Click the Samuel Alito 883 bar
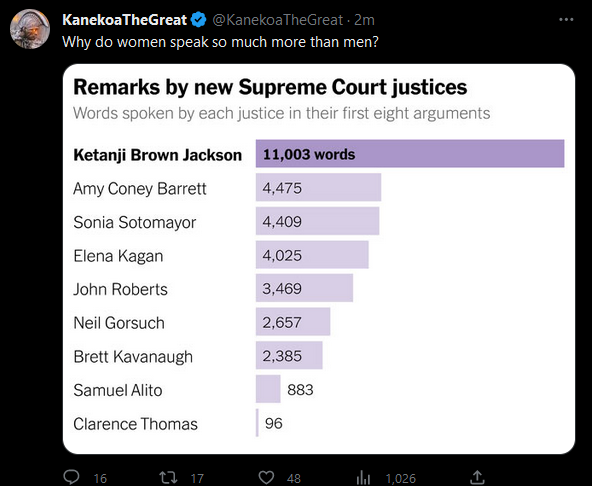Image resolution: width=592 pixels, height=486 pixels. 268,389
